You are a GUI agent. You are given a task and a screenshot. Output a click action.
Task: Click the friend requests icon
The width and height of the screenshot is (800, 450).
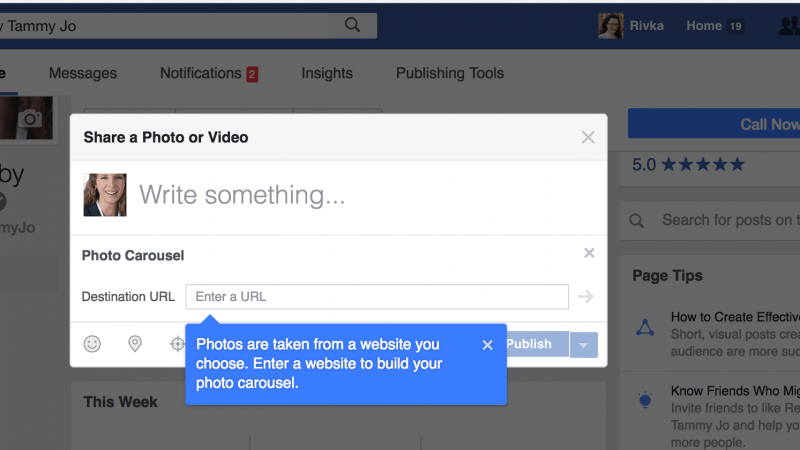coord(786,26)
